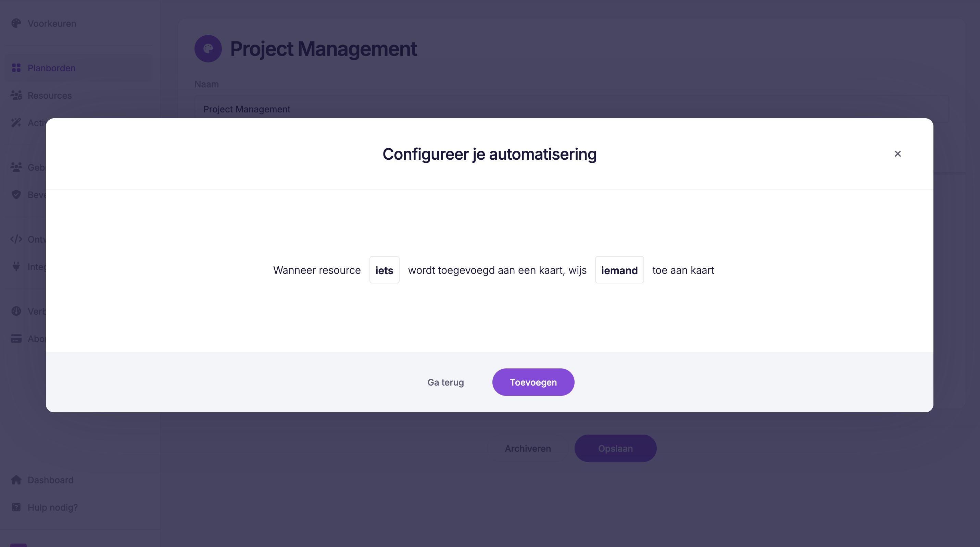
Task: Click the Resources icon in sidebar
Action: pyautogui.click(x=16, y=95)
